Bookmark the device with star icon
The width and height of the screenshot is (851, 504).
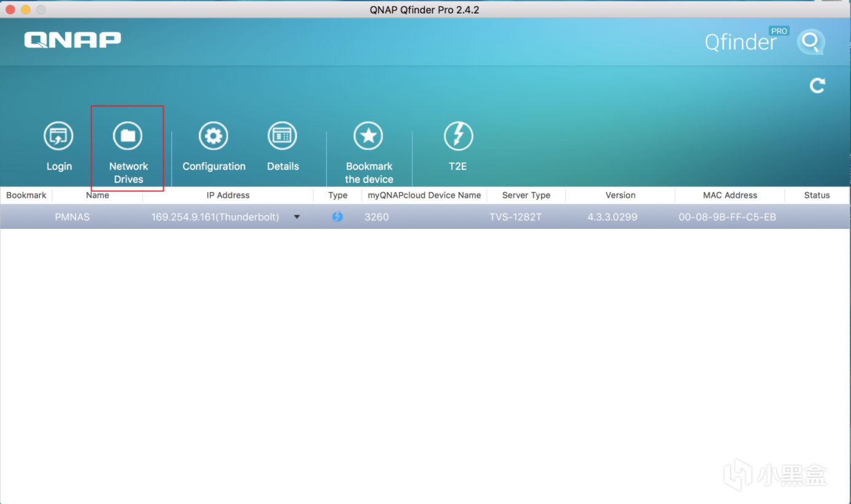(368, 136)
